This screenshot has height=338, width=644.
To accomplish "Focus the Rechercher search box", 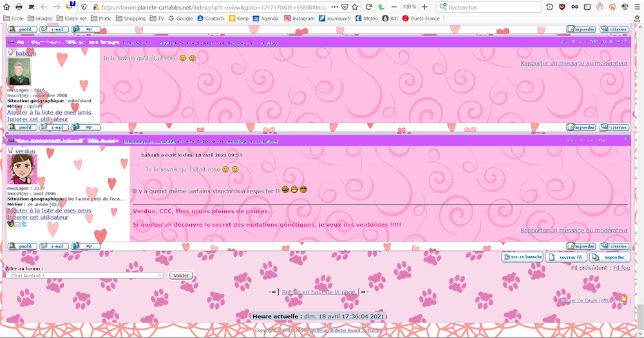I will (x=489, y=7).
